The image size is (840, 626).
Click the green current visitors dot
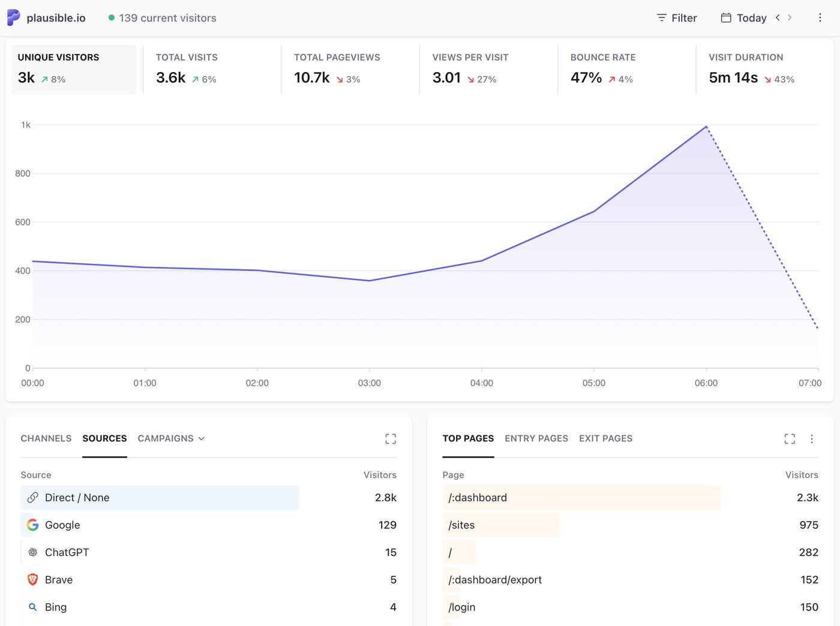click(111, 18)
